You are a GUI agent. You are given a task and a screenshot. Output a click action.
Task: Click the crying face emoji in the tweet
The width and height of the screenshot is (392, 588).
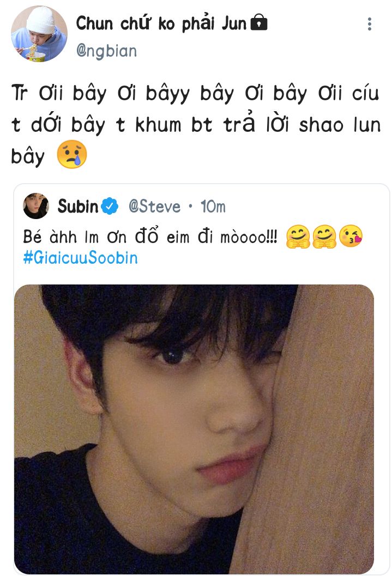point(71,154)
